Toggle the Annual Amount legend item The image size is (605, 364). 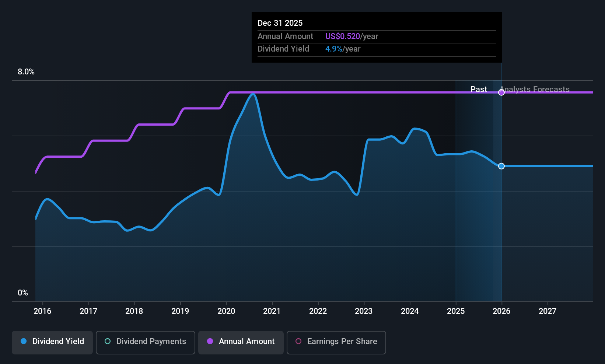(241, 342)
